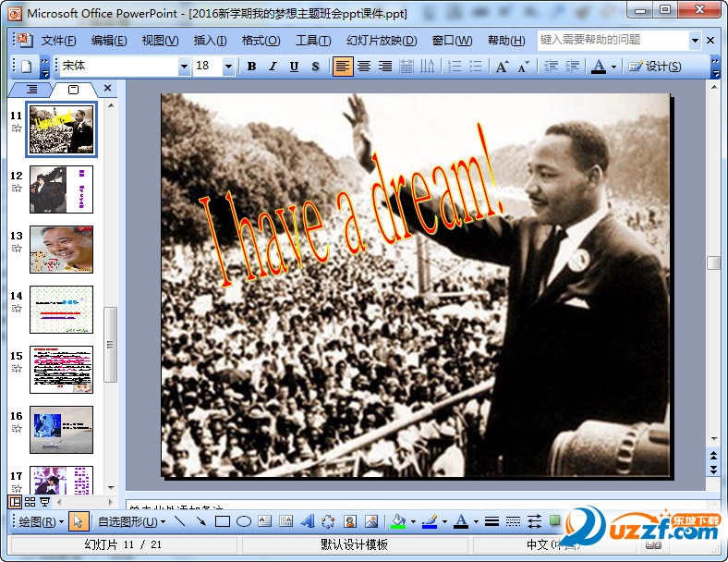Select slide 16 thumbnail
The image size is (728, 562).
tap(61, 430)
